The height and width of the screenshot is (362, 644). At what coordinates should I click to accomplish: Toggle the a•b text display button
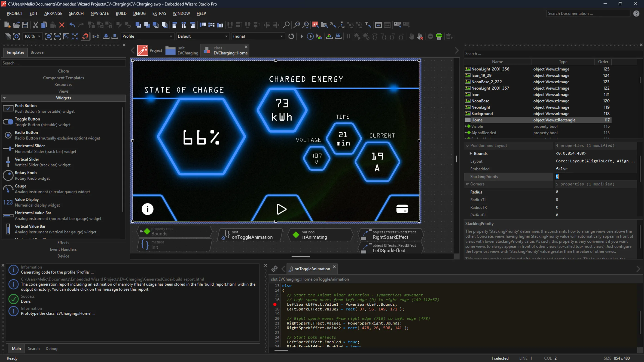(x=95, y=36)
